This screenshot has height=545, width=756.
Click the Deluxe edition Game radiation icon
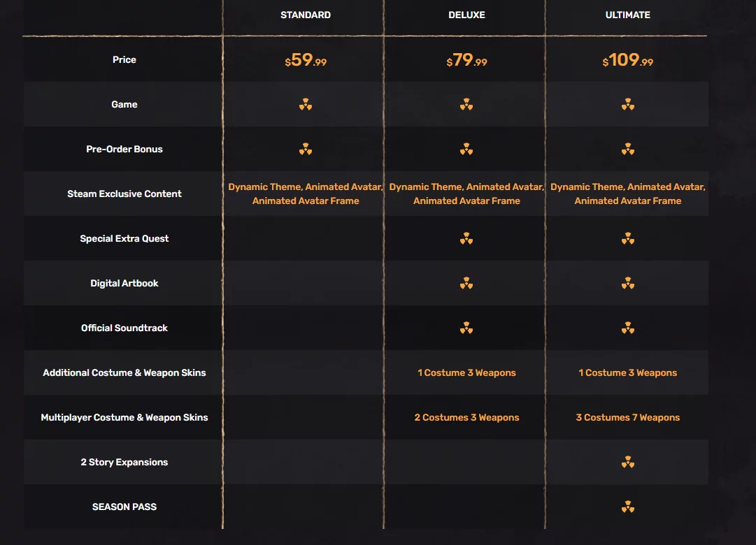466,105
